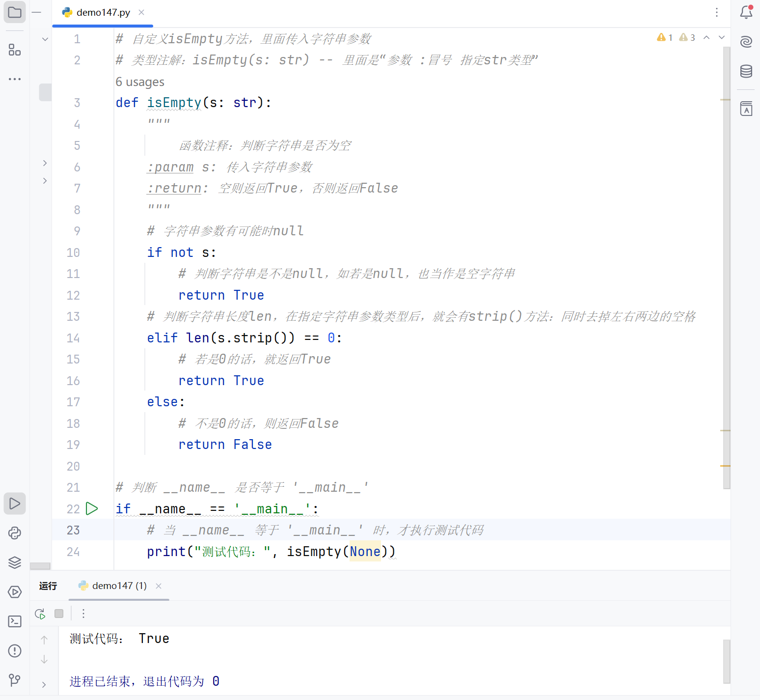Expand the console side chevron at bottom

point(44,684)
